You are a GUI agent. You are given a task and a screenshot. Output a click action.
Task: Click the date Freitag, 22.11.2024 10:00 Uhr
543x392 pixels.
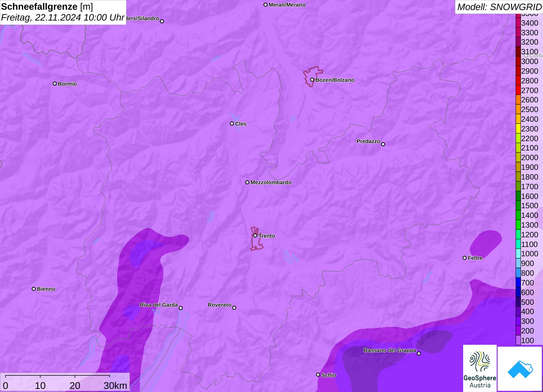63,17
